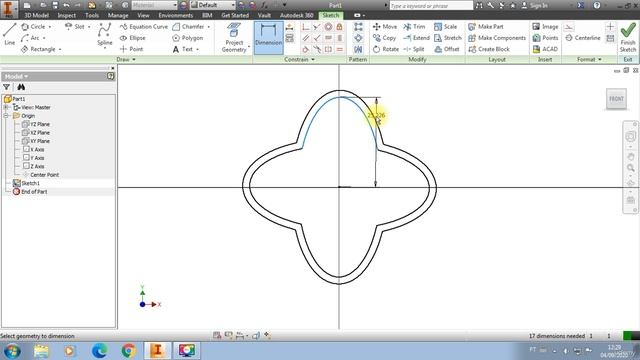Pick the Ellipse tool
The width and height of the screenshot is (640, 360).
click(133, 38)
